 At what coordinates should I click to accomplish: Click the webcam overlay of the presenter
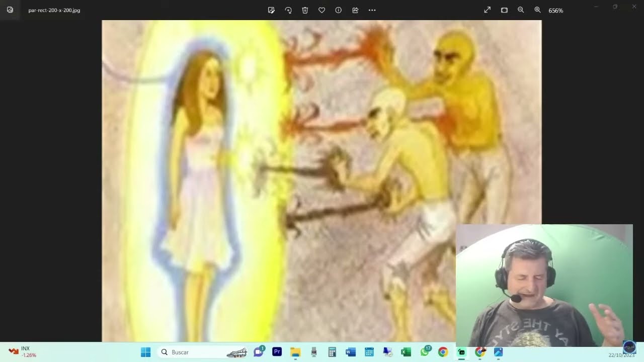(x=544, y=285)
